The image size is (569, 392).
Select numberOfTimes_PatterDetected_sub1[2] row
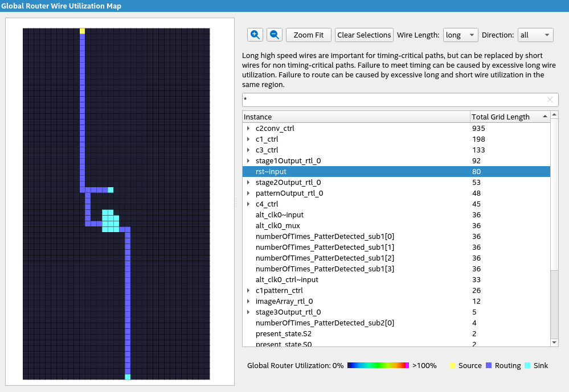(x=325, y=258)
